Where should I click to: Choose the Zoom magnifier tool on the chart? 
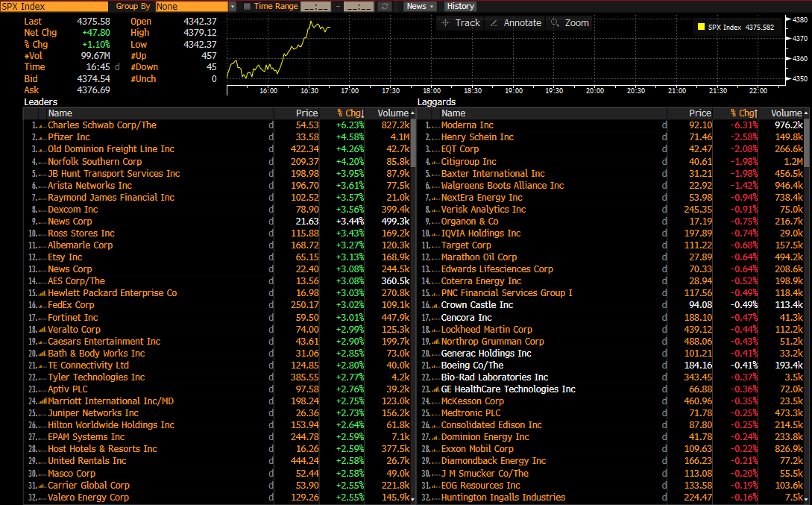570,23
